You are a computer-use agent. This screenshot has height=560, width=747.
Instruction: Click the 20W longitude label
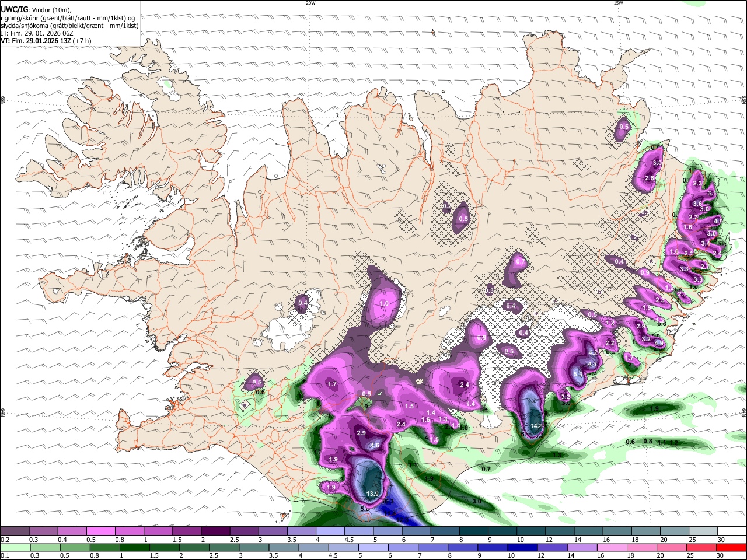310,3
